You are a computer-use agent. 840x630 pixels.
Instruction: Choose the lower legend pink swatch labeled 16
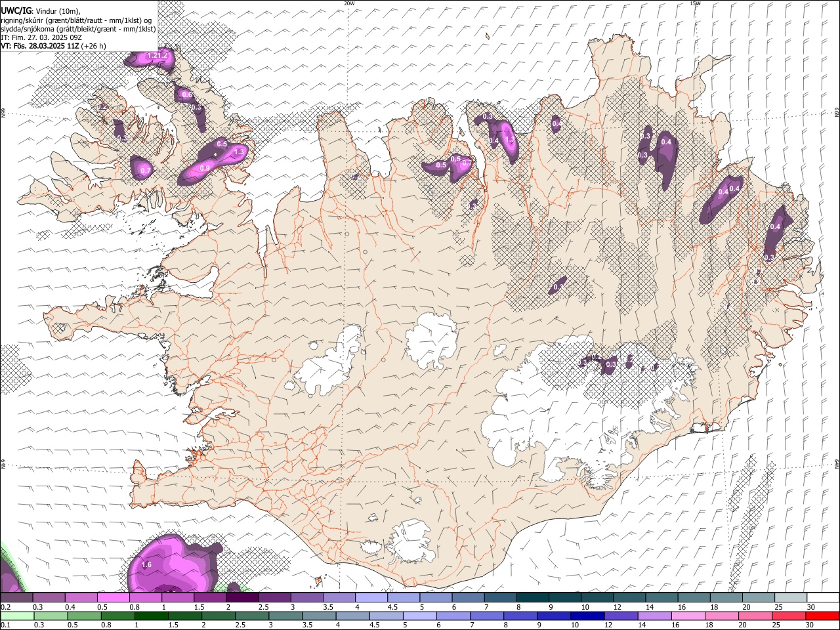click(x=688, y=616)
